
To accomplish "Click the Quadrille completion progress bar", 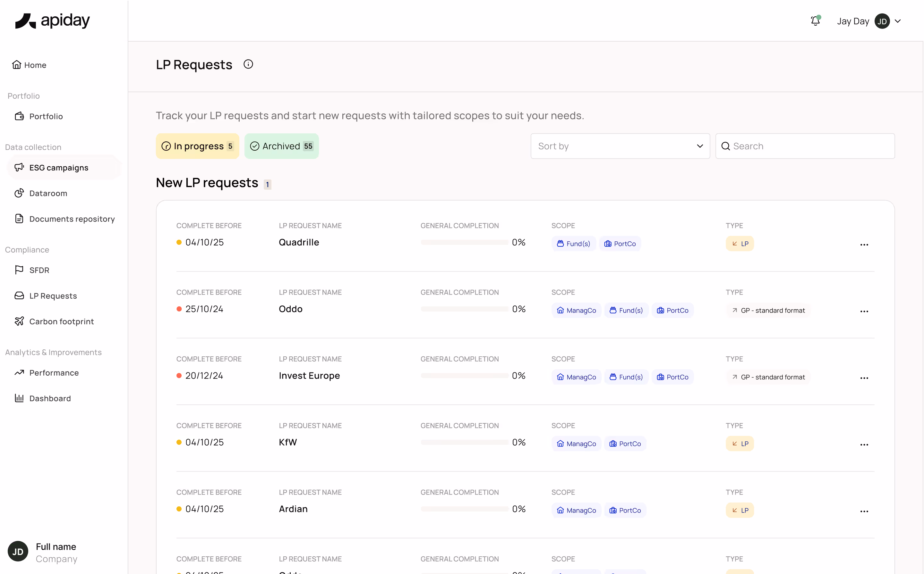I will pyautogui.click(x=464, y=242).
